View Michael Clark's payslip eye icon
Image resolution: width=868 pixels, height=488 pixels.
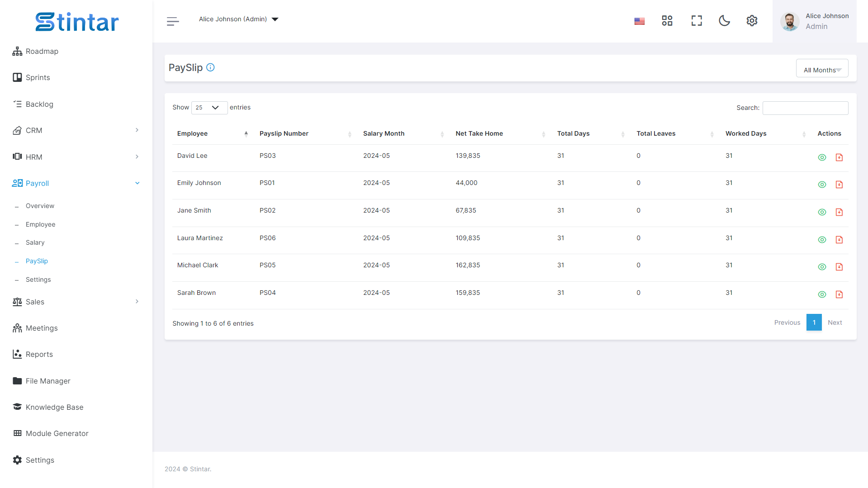(x=822, y=267)
